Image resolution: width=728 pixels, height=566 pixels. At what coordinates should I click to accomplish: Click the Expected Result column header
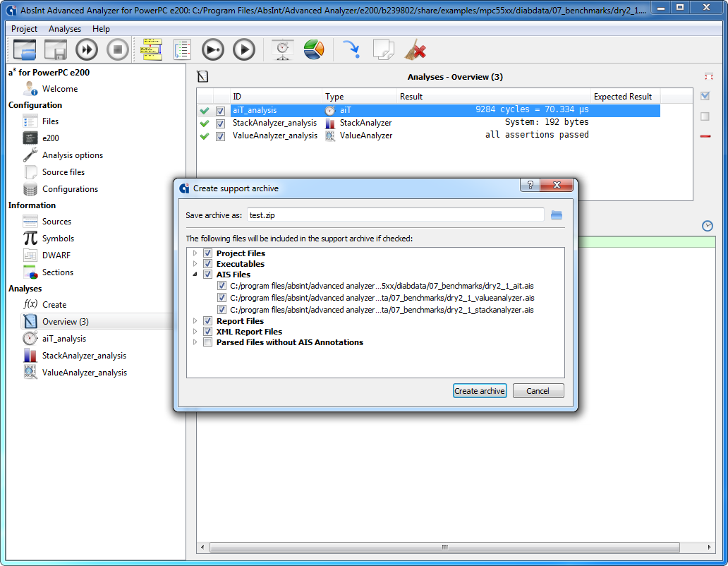pyautogui.click(x=625, y=97)
